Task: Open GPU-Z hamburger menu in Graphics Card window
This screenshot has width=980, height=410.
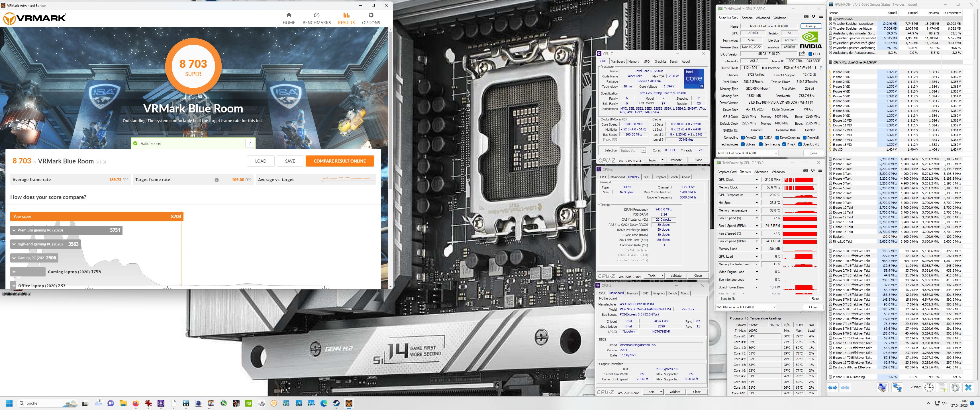Action: click(820, 16)
